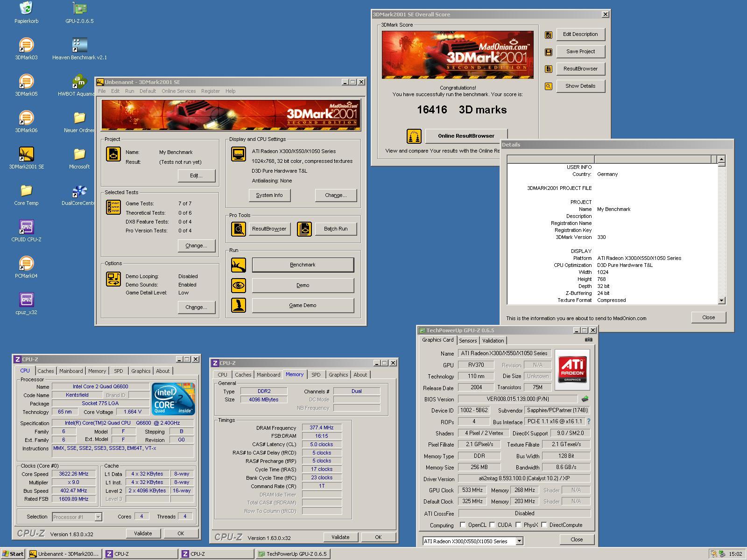Open CPUID CPU-Z desktop icon
The image size is (747, 560).
[x=27, y=226]
